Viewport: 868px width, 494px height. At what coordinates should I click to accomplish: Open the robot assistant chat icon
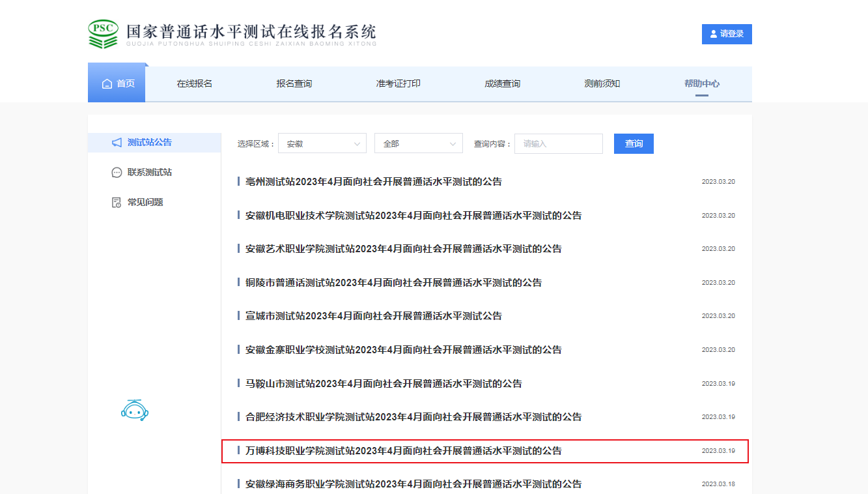(x=135, y=410)
